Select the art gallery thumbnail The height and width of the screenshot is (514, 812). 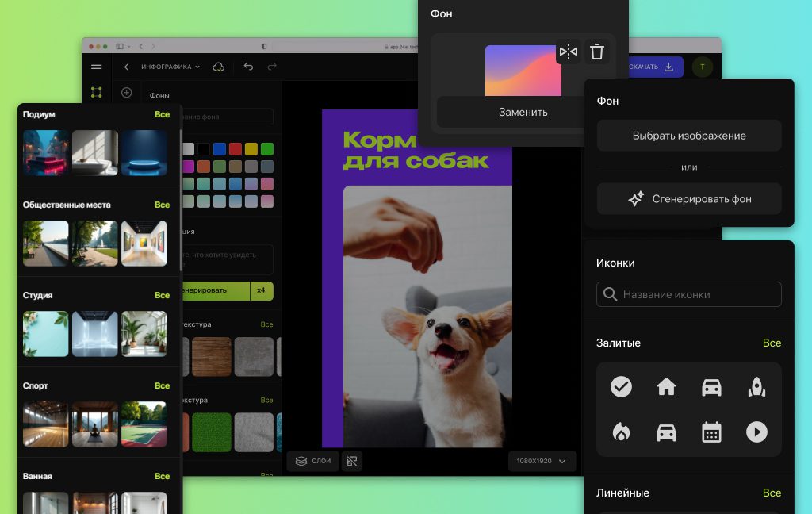[144, 244]
